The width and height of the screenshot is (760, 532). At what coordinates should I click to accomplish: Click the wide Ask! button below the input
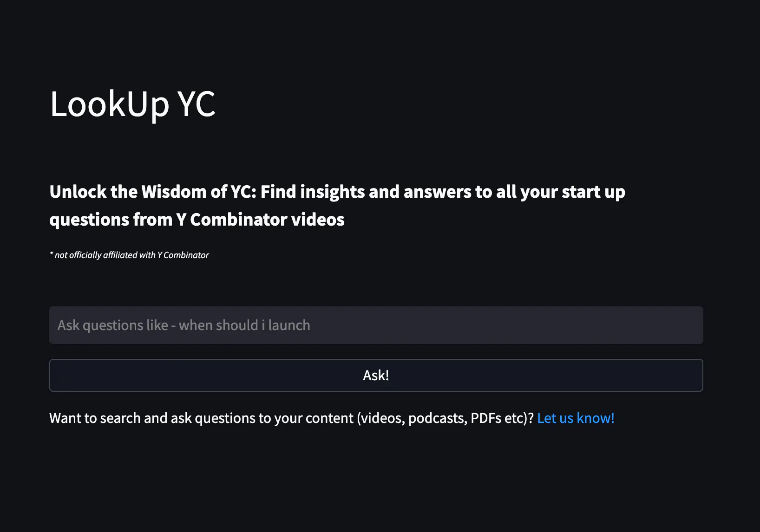point(376,375)
